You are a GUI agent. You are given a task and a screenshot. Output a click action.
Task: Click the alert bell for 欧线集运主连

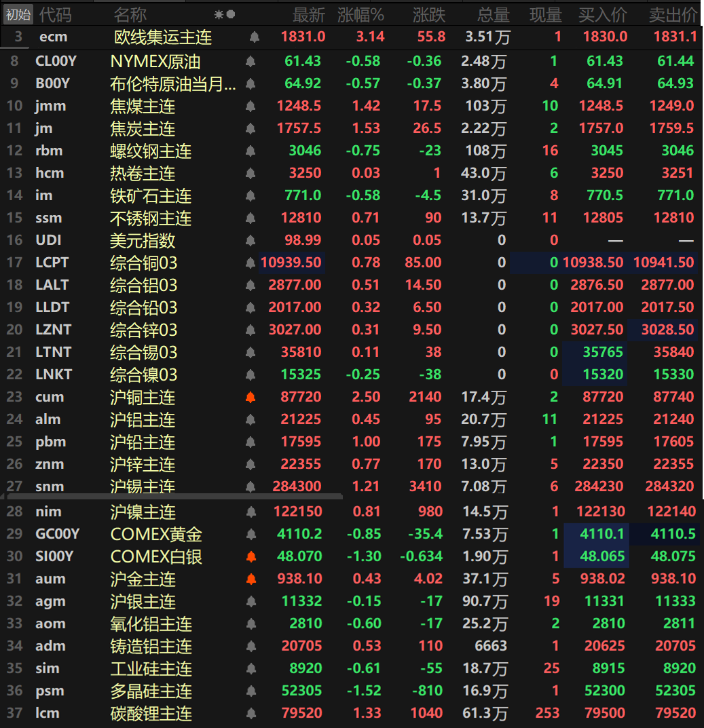pos(255,37)
